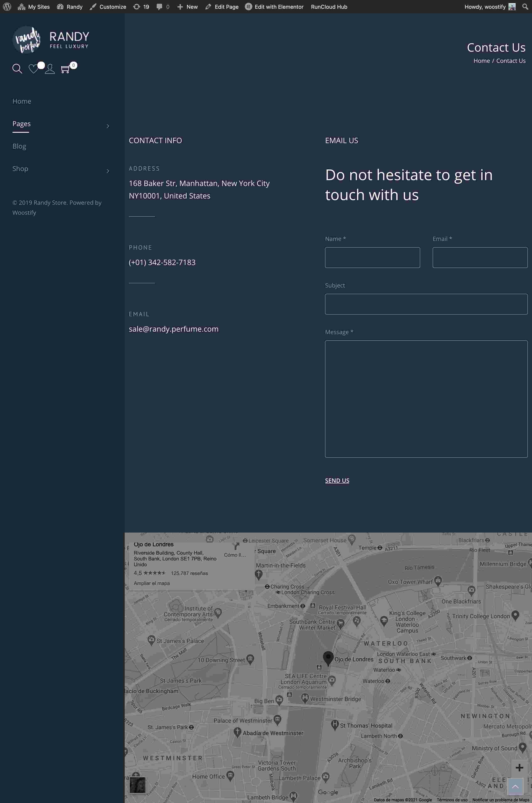Click the admin bar search magnifier

525,7
